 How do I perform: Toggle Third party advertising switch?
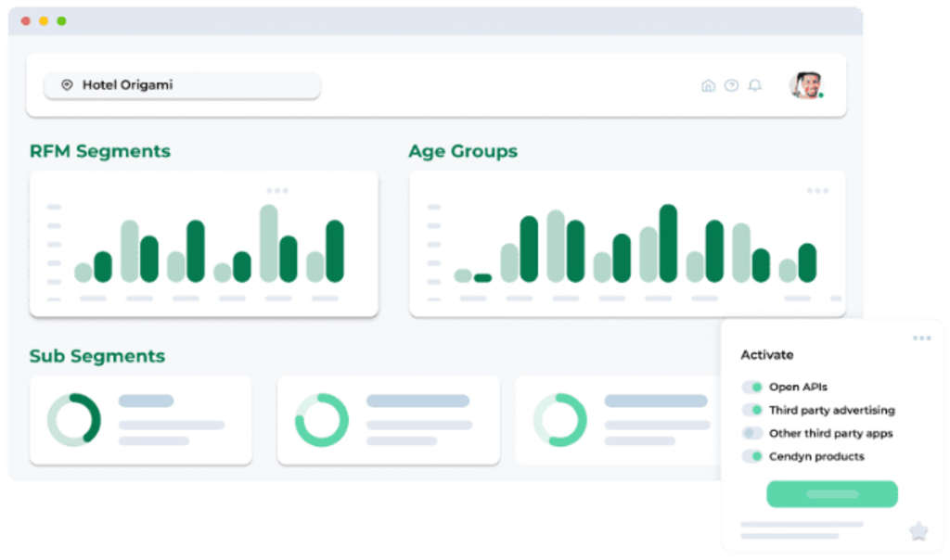pos(752,411)
